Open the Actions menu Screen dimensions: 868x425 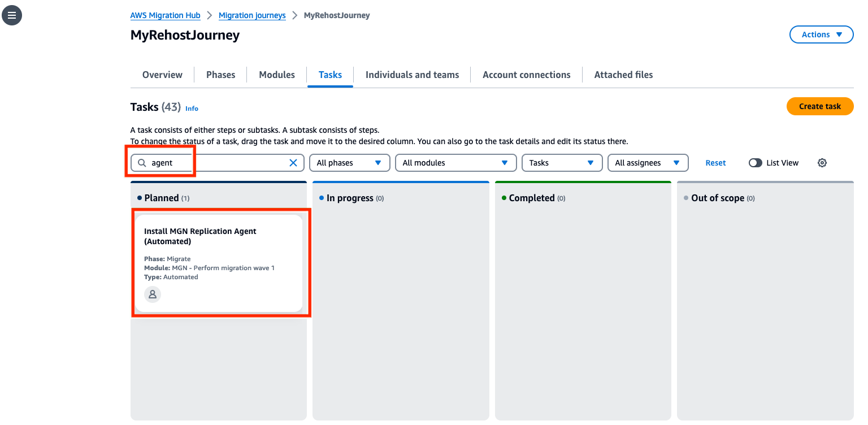coord(821,34)
